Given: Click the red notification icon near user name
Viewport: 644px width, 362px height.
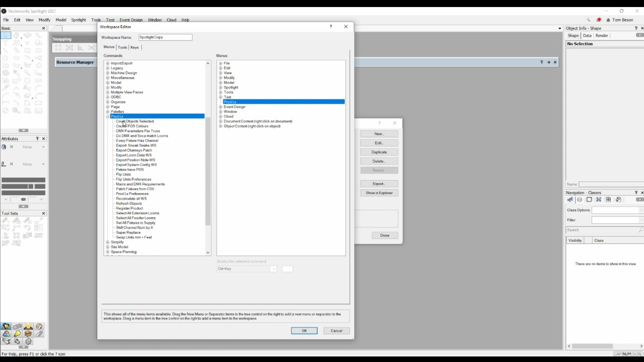Looking at the screenshot, I should tap(599, 20).
